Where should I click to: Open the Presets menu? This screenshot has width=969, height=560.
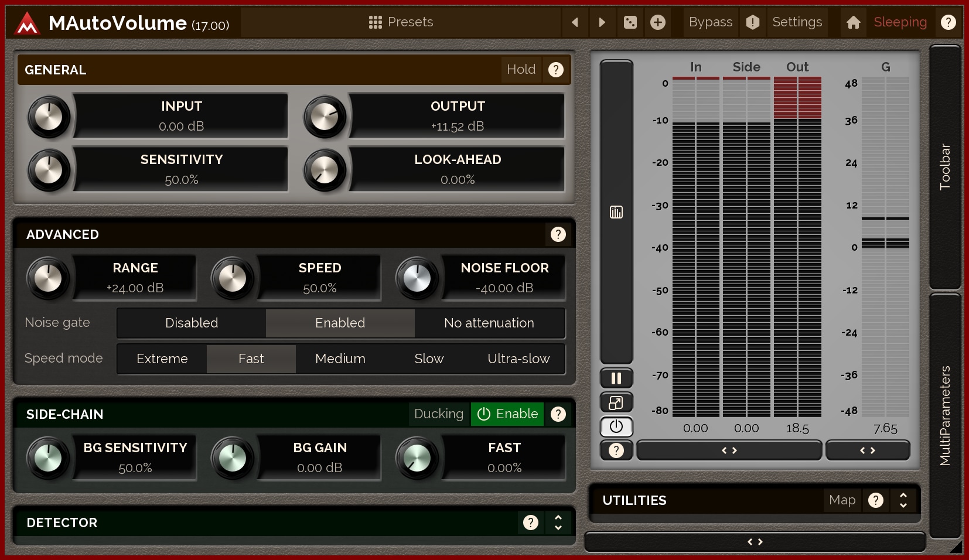pos(401,22)
